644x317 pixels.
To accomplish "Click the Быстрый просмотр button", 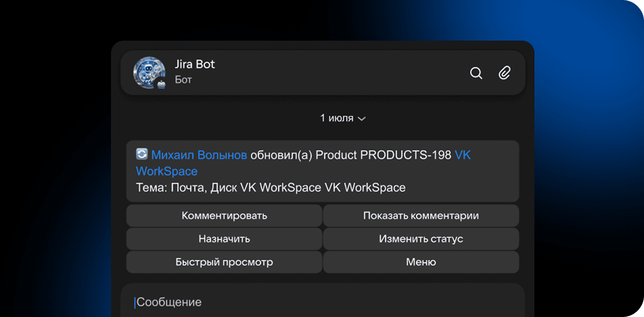I will 224,262.
